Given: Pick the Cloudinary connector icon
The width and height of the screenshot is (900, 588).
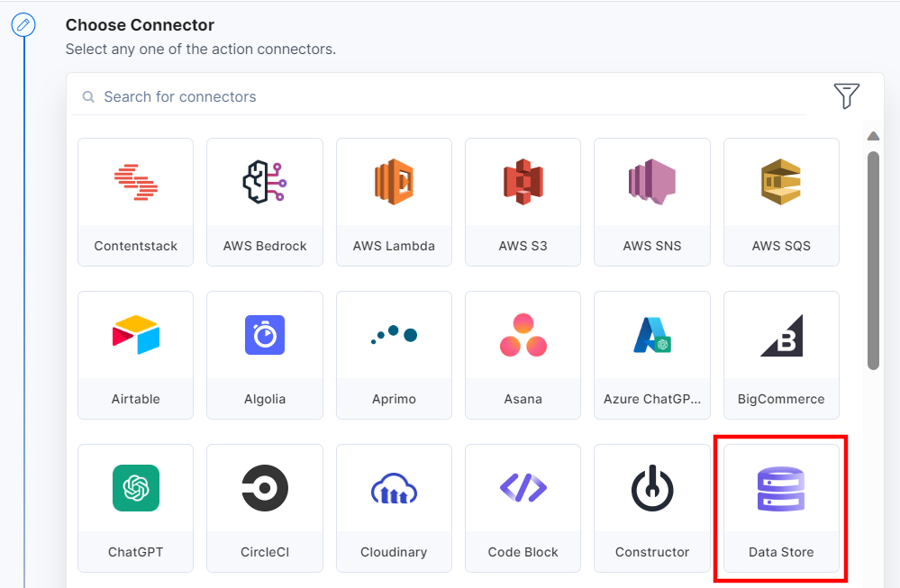Looking at the screenshot, I should (x=394, y=488).
